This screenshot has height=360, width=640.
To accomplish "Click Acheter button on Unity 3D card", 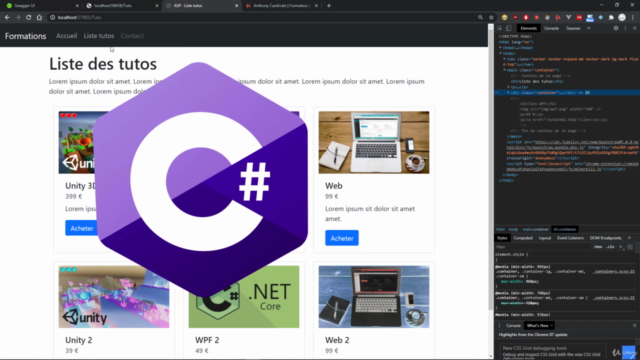I will (82, 228).
